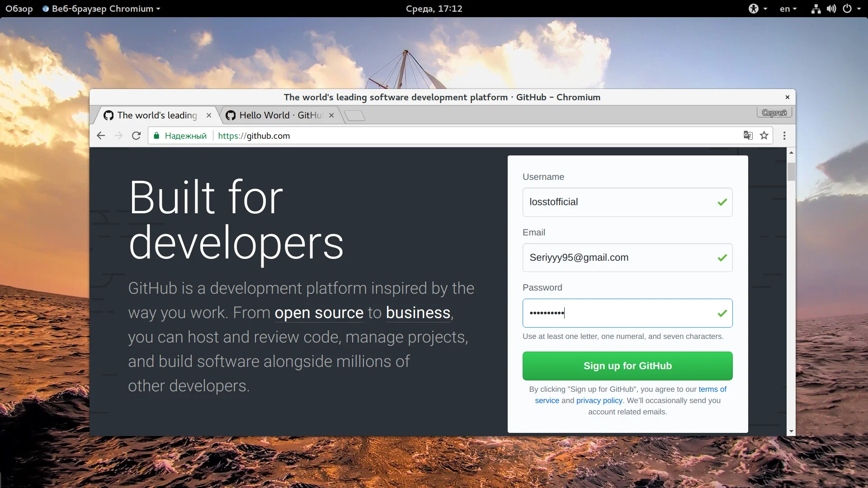Click the Sign up for GitHub button
This screenshot has width=868, height=488.
pyautogui.click(x=627, y=366)
